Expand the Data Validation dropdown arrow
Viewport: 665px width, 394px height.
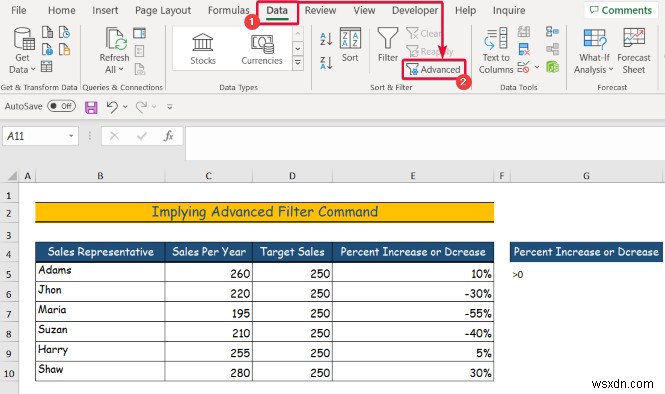click(x=537, y=67)
